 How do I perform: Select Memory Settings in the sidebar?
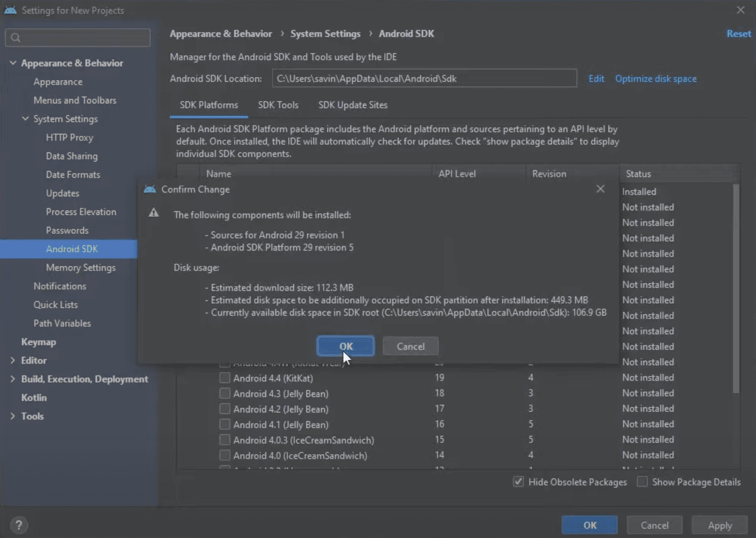(81, 267)
